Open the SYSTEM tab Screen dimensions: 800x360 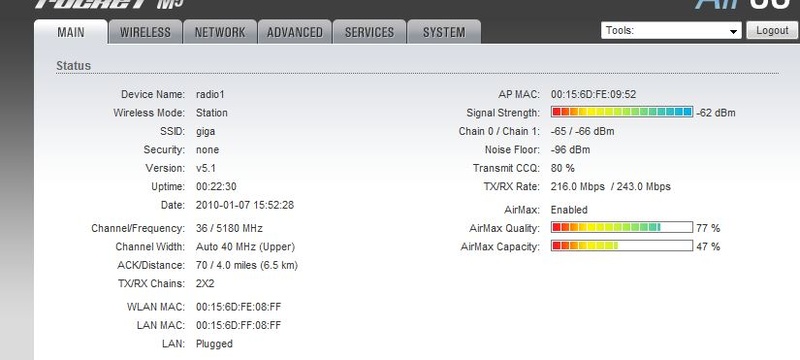(444, 32)
